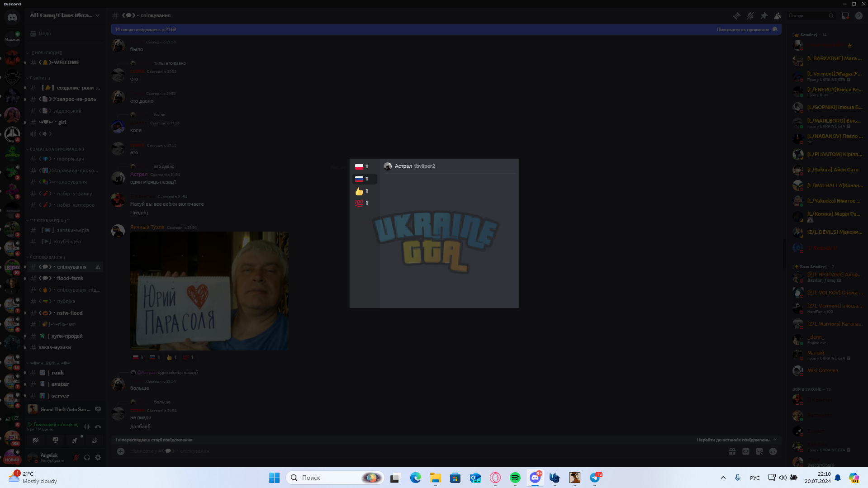Click Позначити як прочитане to mark as read
The width and height of the screenshot is (868, 488).
[x=747, y=29]
